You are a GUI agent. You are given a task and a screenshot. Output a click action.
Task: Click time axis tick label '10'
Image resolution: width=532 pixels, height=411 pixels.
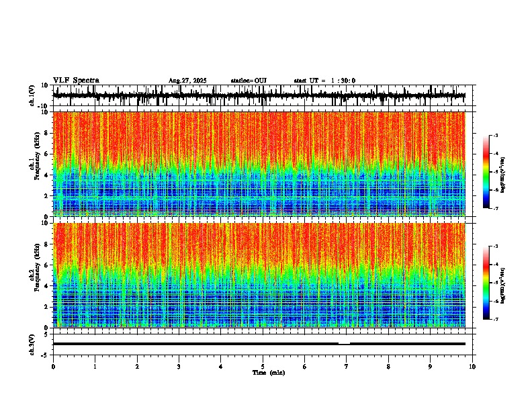pos(472,367)
